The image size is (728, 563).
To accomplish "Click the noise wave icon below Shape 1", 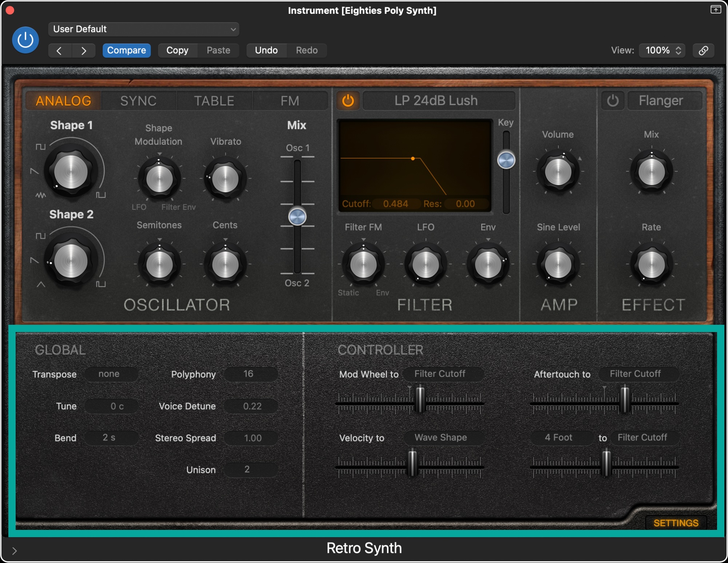I will (40, 195).
